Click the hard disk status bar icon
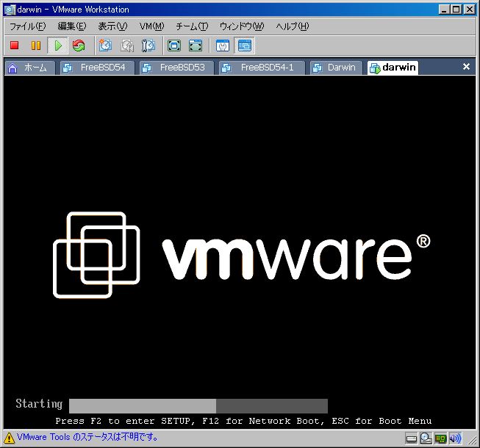Image resolution: width=480 pixels, height=448 pixels. click(411, 438)
